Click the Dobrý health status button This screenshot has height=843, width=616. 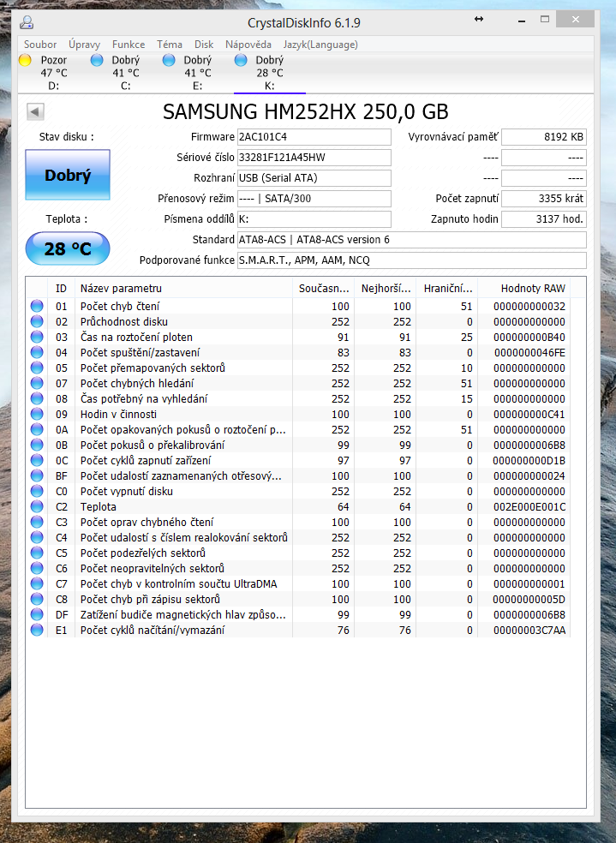click(x=68, y=175)
